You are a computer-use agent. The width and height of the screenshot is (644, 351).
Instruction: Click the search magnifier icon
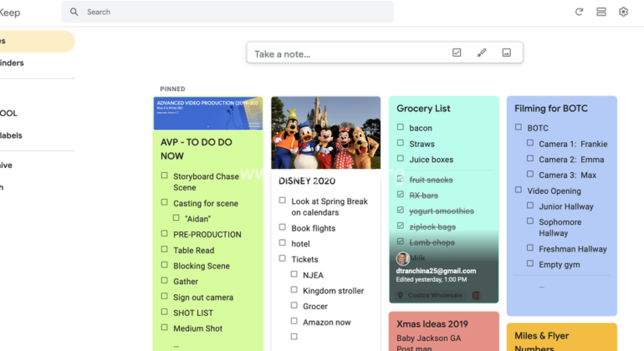pos(74,12)
